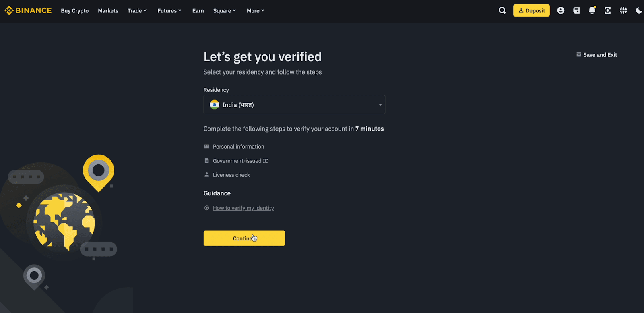Open the search magnifier icon

502,10
